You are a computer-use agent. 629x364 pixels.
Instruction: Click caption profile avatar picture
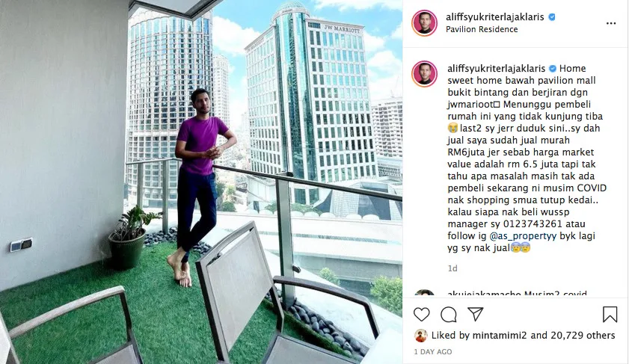coord(424,74)
